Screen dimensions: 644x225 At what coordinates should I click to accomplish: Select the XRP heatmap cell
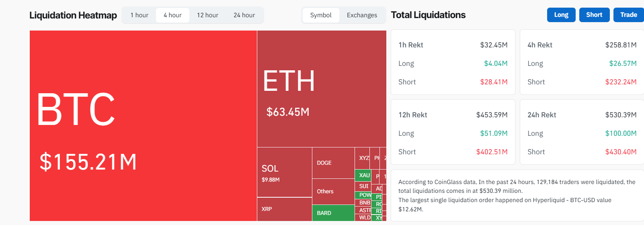[x=284, y=209]
